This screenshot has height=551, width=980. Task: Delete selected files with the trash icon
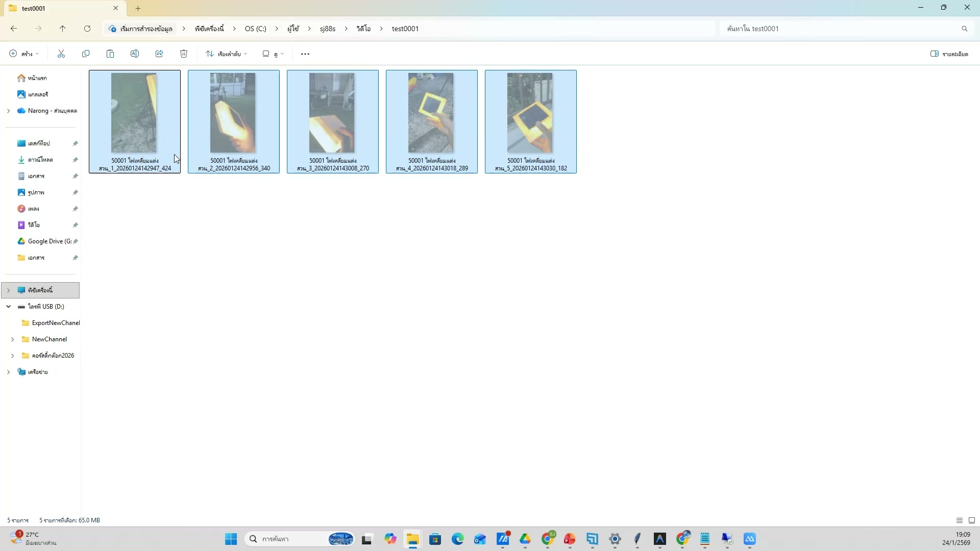184,54
